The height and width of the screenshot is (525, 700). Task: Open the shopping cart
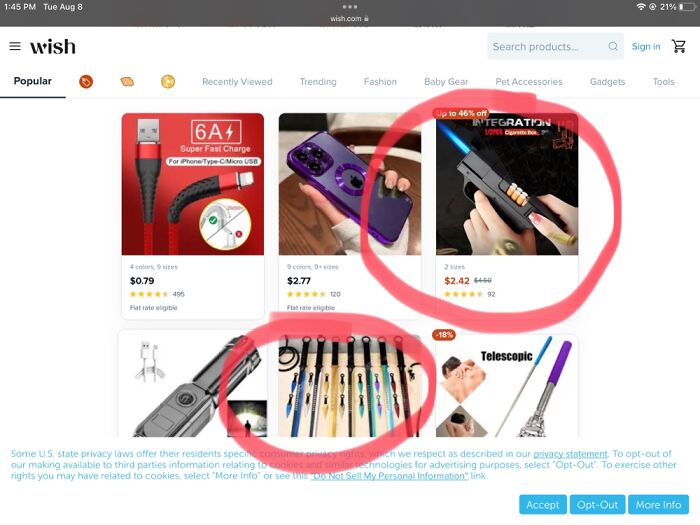679,46
